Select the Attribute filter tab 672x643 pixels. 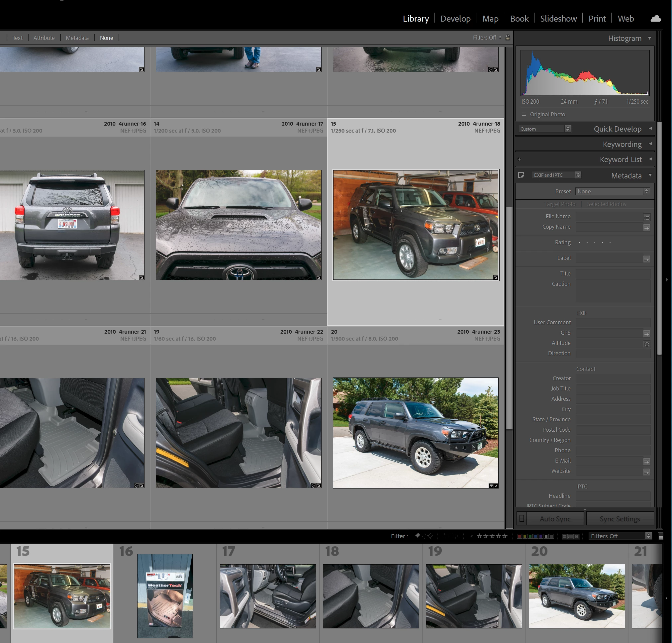click(x=44, y=38)
